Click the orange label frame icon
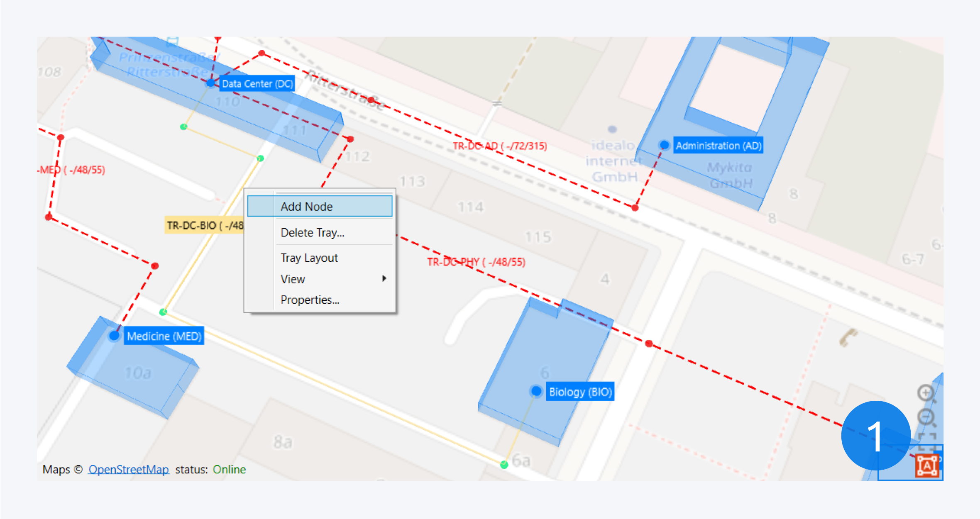The image size is (980, 519). coord(927,465)
